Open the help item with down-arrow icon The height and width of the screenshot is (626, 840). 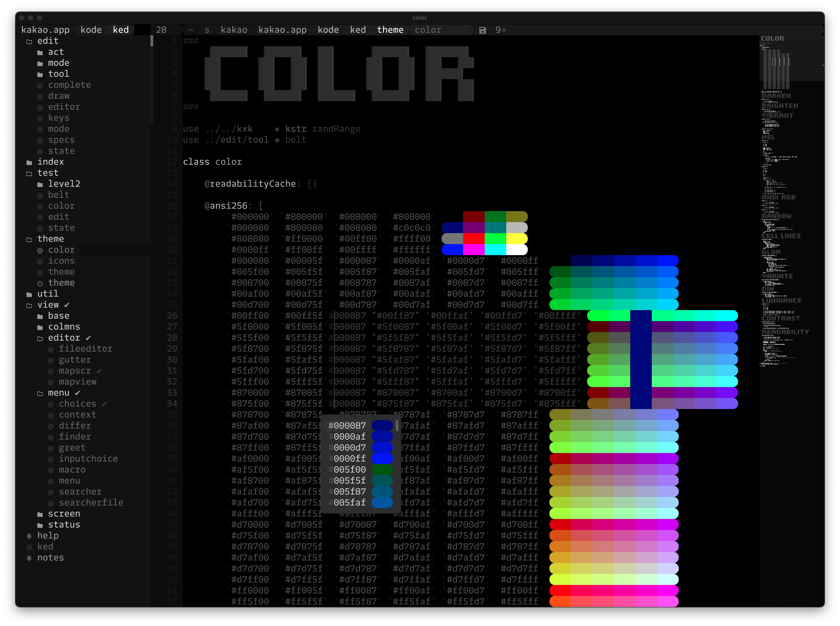[48, 535]
